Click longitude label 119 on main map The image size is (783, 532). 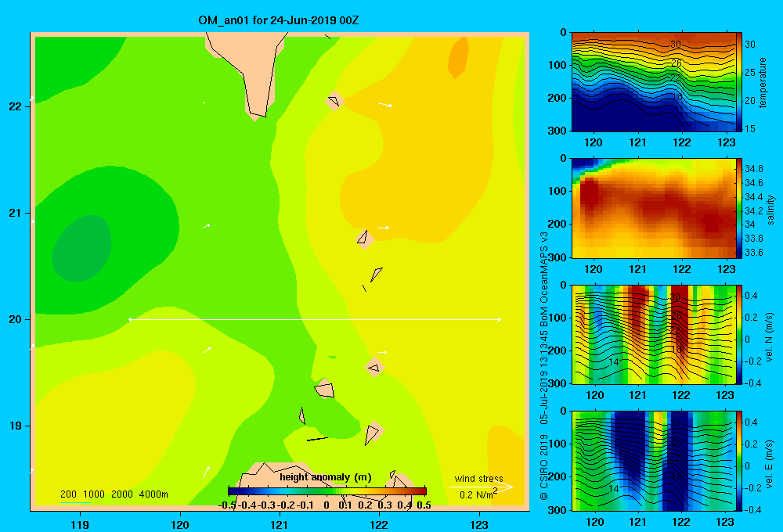(80, 524)
